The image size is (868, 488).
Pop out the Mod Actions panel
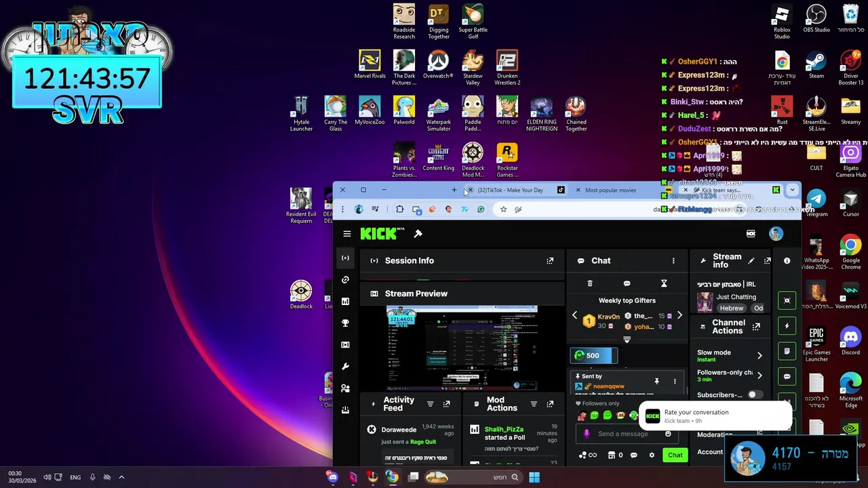(550, 404)
